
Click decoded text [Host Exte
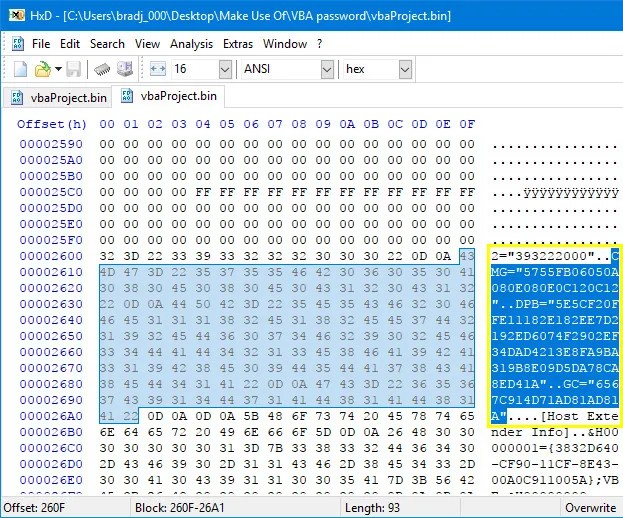click(579, 416)
